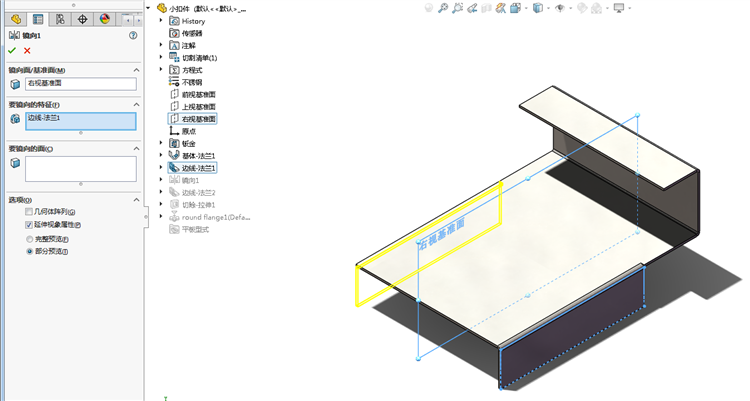Click the 方程式 sigma icon
The height and width of the screenshot is (401, 750).
174,70
